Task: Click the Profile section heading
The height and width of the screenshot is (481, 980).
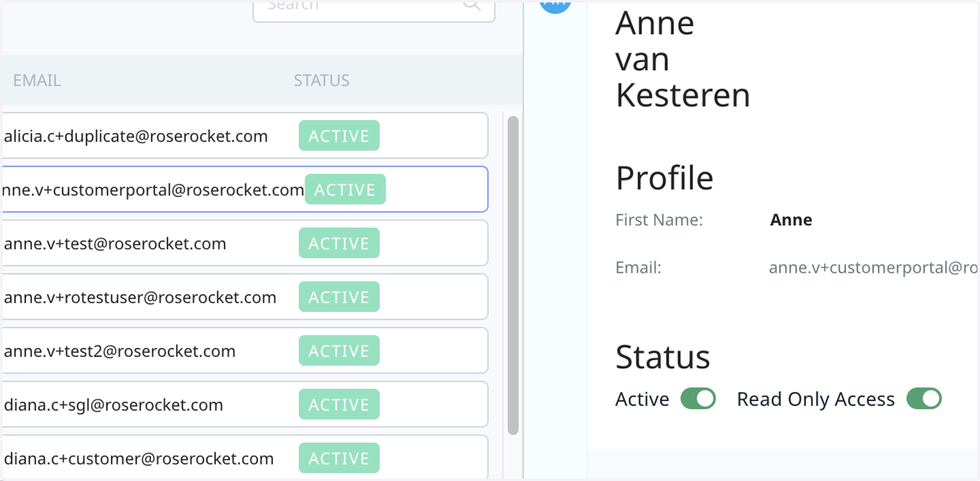Action: click(664, 177)
